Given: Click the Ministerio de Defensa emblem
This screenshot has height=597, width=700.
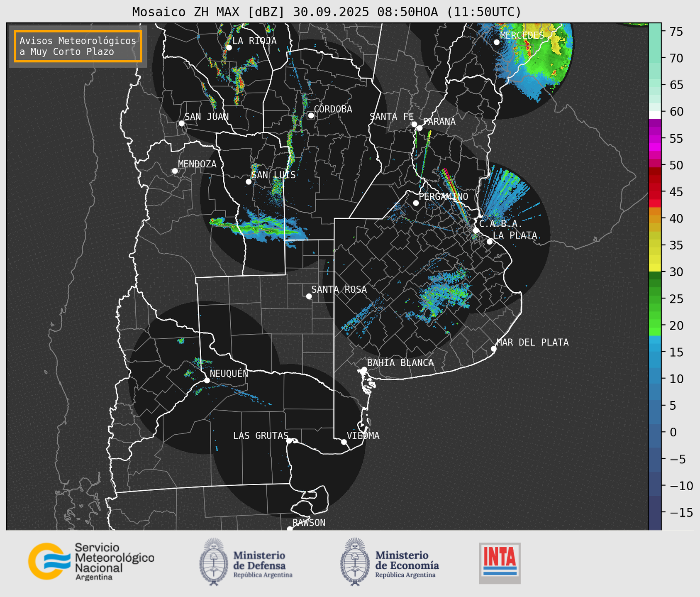Looking at the screenshot, I should click(x=214, y=562).
